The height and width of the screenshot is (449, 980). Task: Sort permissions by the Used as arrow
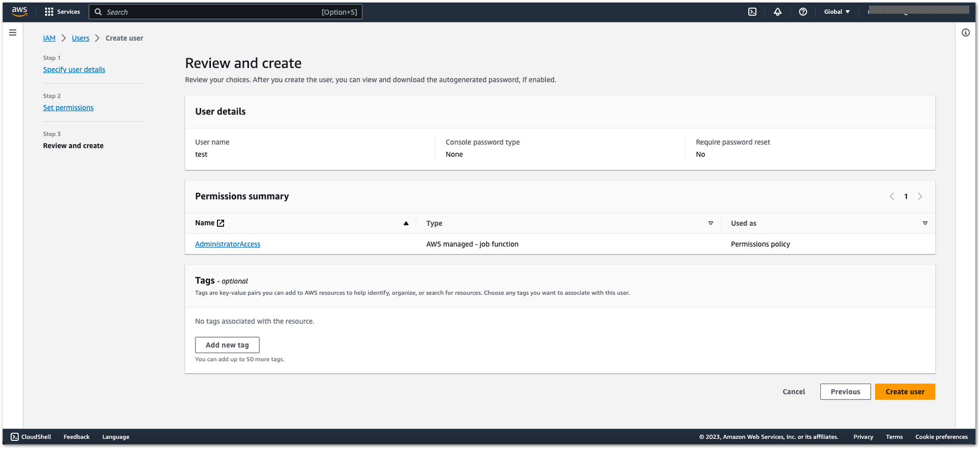coord(925,223)
